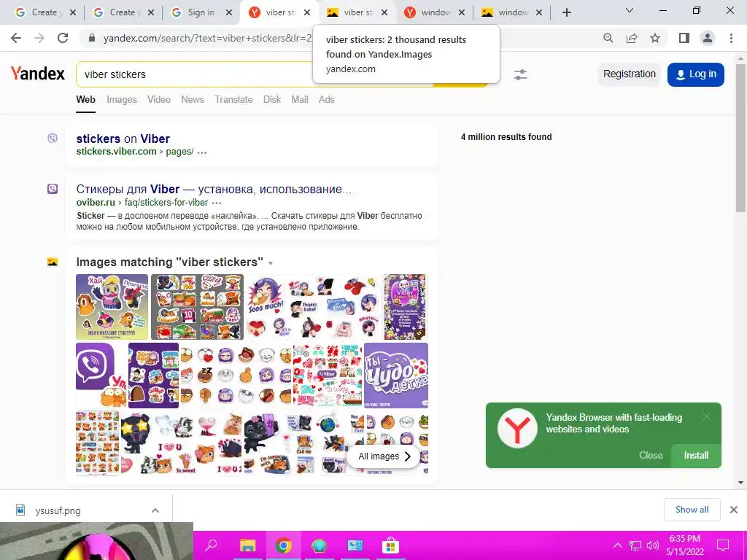Open the notification center icon
Viewport: 747px width, 560px height.
(723, 545)
